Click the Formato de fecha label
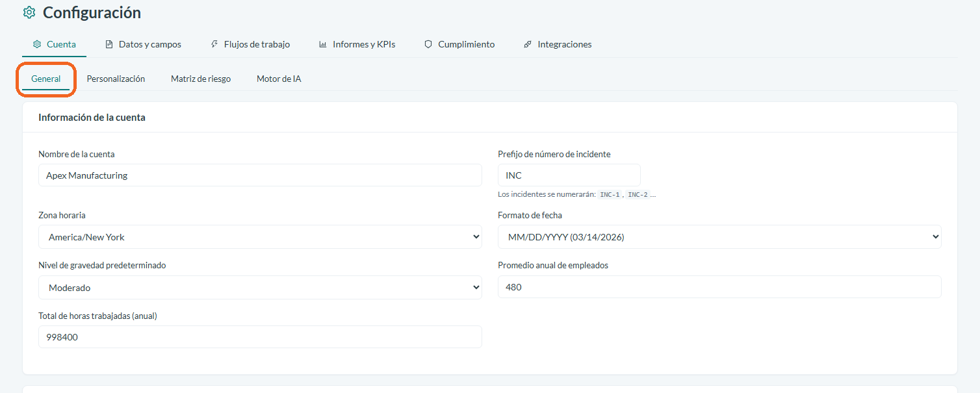The height and width of the screenshot is (393, 980). coord(530,215)
